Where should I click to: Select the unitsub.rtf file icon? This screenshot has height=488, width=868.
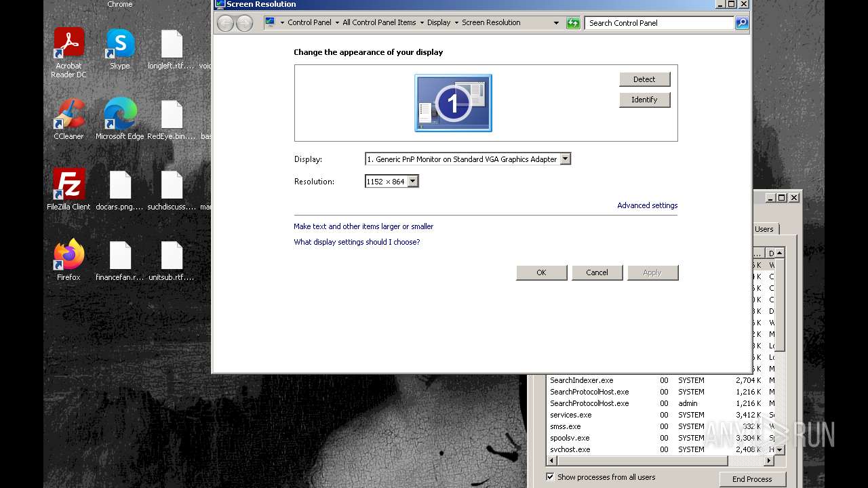click(x=172, y=260)
